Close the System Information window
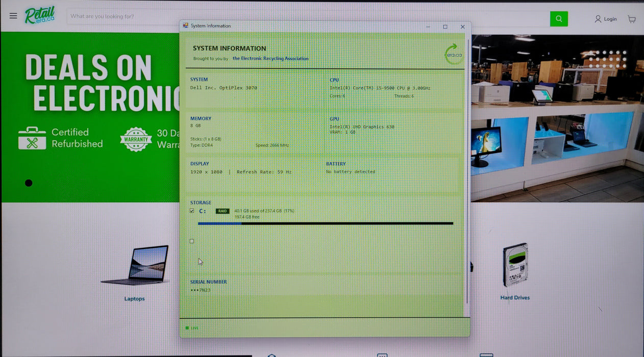This screenshot has height=357, width=644. pyautogui.click(x=462, y=27)
